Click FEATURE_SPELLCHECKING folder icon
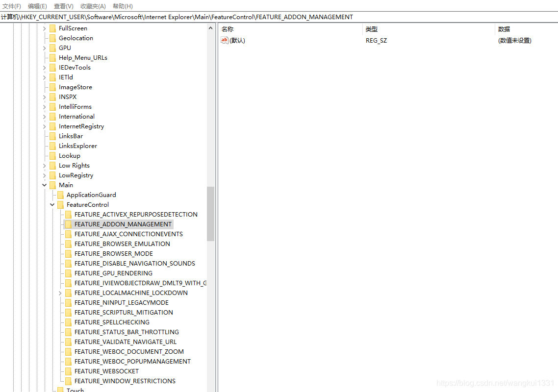The image size is (558, 392). tap(68, 322)
